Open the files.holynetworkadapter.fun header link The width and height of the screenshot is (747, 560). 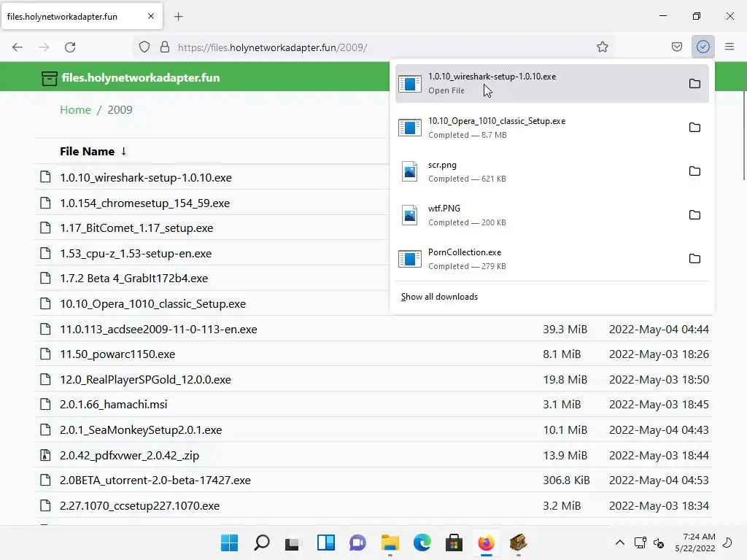tap(141, 77)
